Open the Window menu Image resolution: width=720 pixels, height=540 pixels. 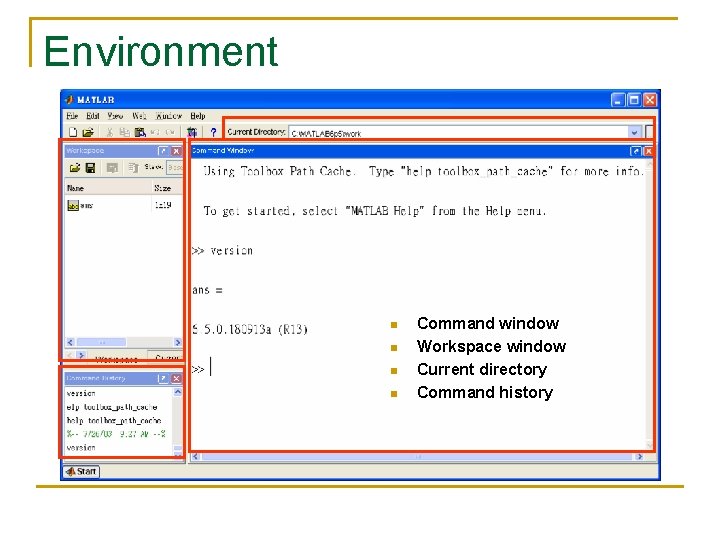(x=169, y=116)
